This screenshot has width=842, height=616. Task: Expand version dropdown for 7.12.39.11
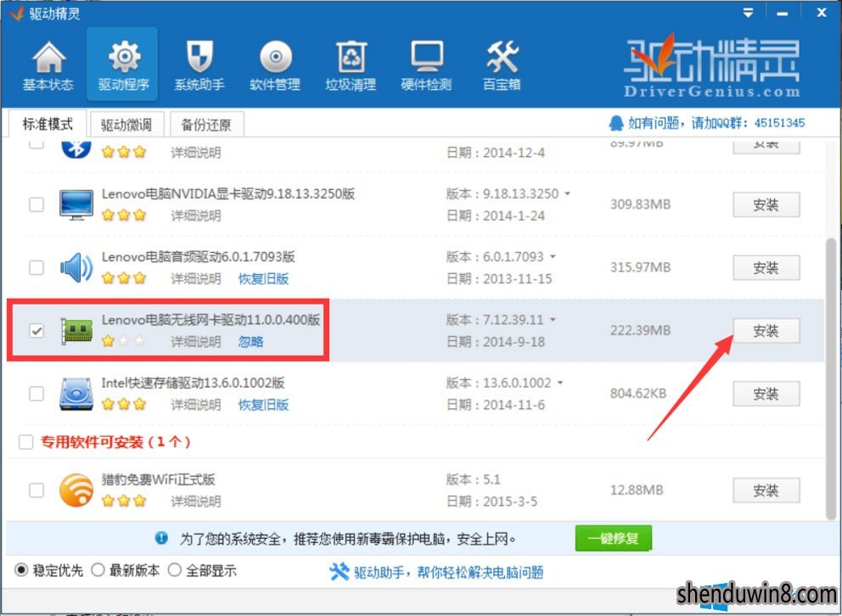tap(553, 320)
